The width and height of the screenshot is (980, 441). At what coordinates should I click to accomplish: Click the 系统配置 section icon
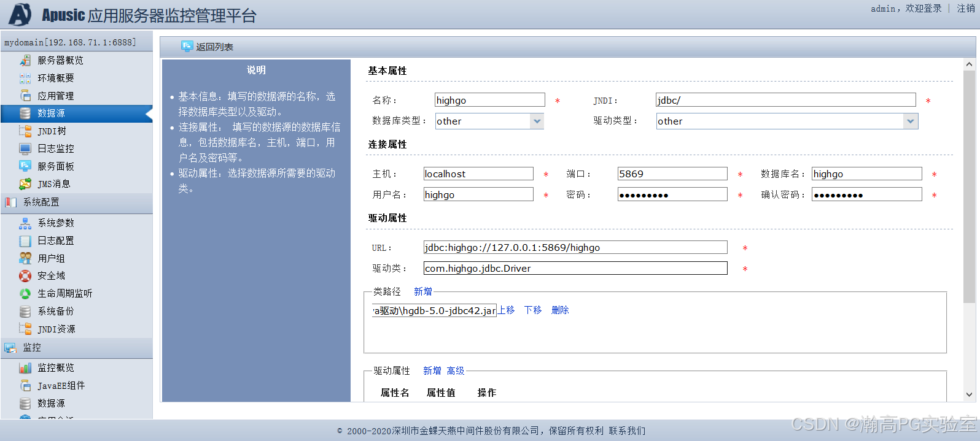point(10,202)
